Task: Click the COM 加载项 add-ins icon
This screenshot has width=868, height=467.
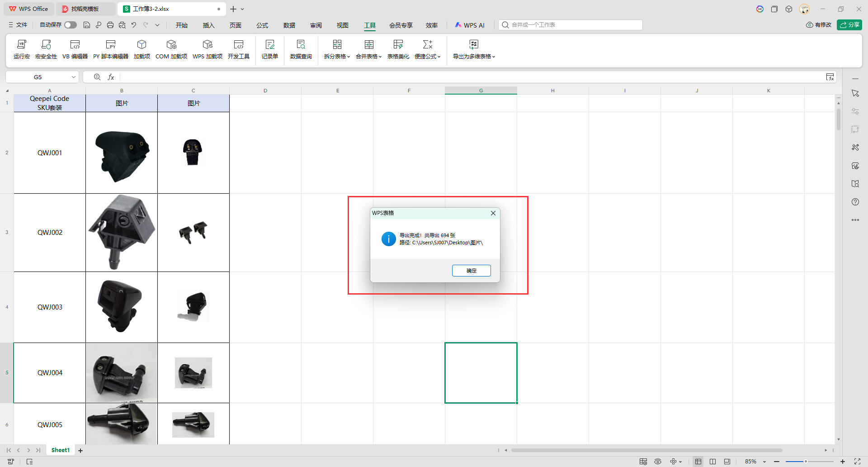Action: click(171, 49)
